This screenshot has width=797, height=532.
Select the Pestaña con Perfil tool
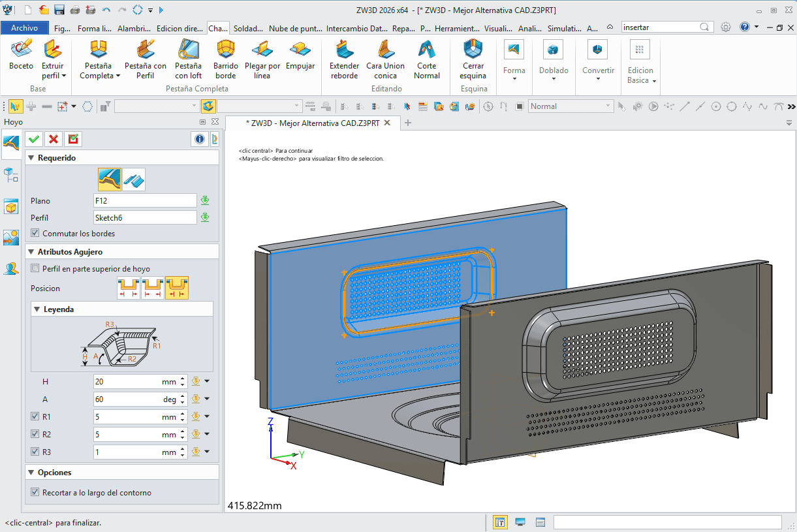coord(146,59)
